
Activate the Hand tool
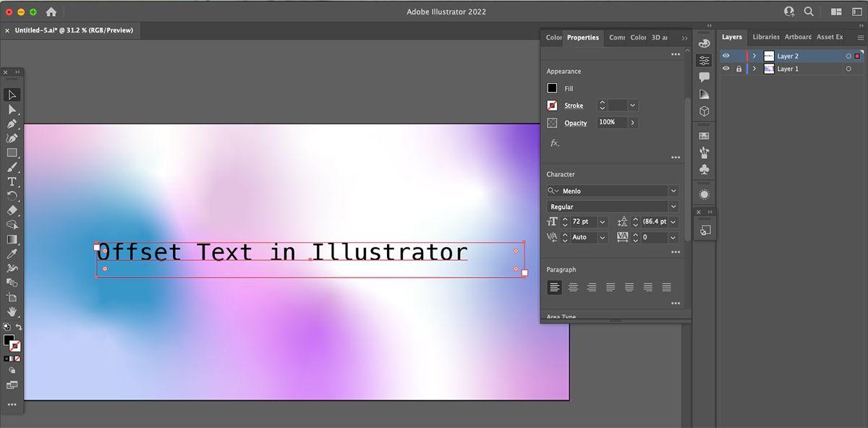tap(12, 312)
